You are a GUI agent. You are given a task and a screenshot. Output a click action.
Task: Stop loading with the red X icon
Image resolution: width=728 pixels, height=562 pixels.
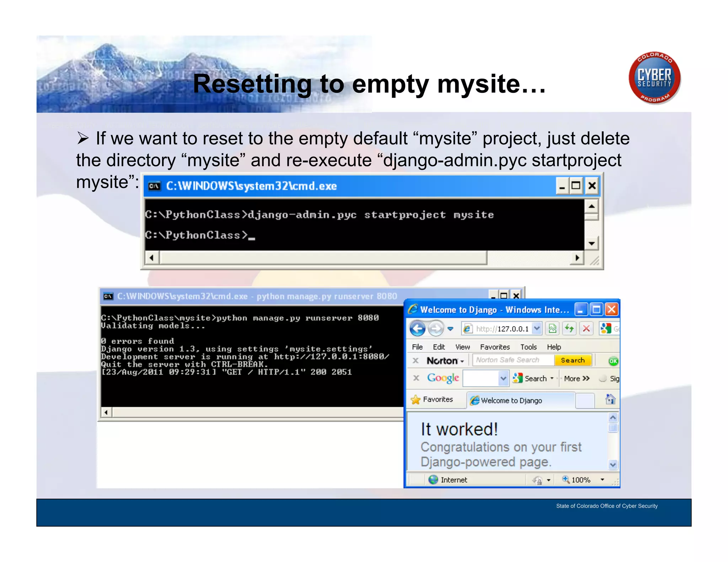pos(587,329)
